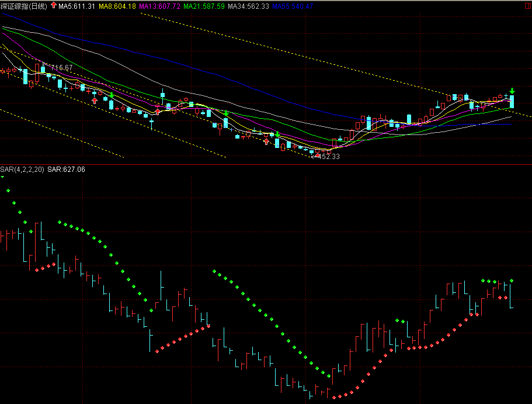Click the red up arrow beside chart title

click(x=54, y=5)
